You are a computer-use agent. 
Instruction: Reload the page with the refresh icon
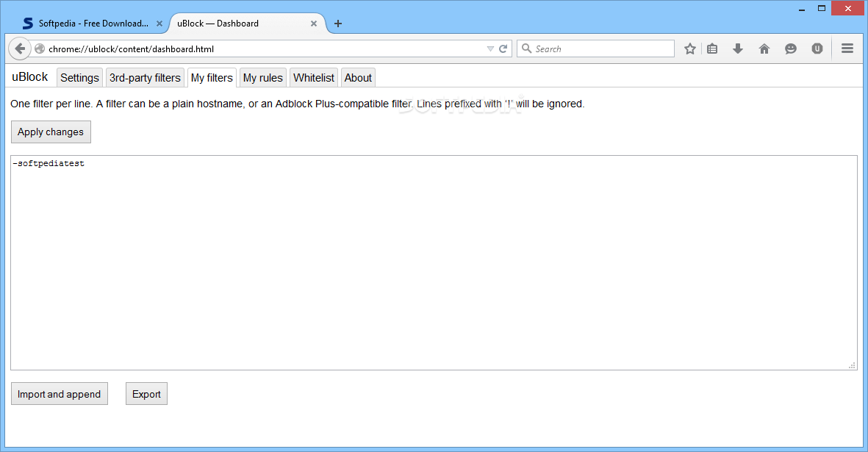click(503, 49)
